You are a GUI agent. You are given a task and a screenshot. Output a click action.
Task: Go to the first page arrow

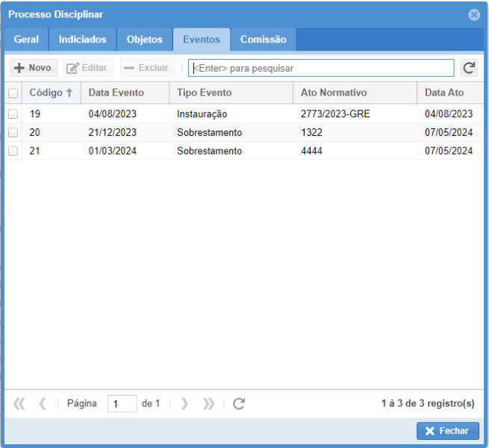[19, 404]
